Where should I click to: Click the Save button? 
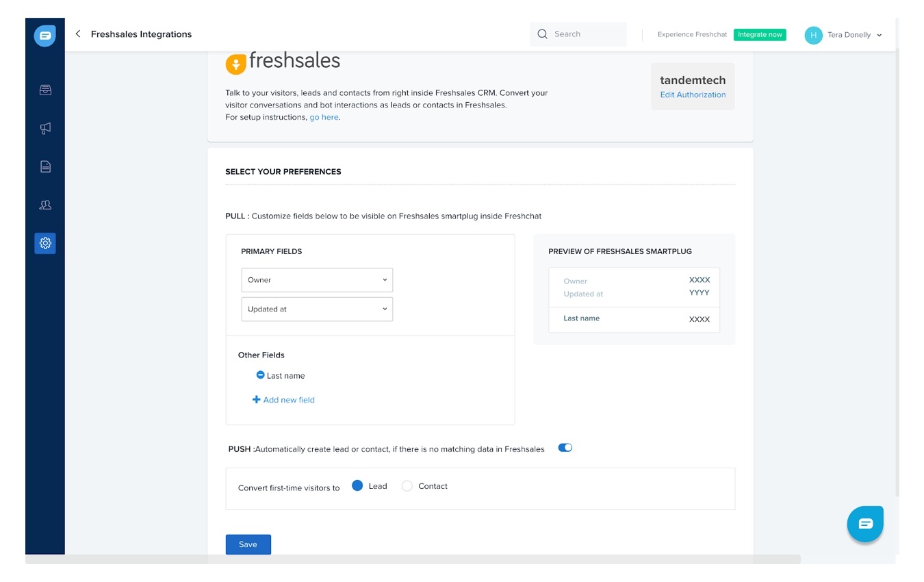[248, 544]
